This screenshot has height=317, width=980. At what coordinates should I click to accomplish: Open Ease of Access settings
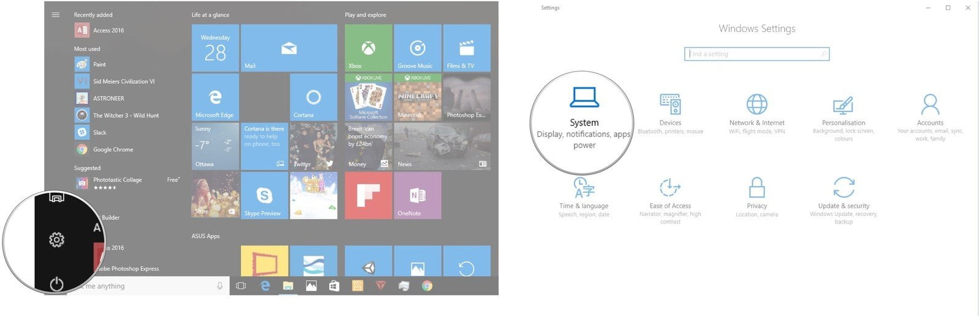pyautogui.click(x=670, y=201)
